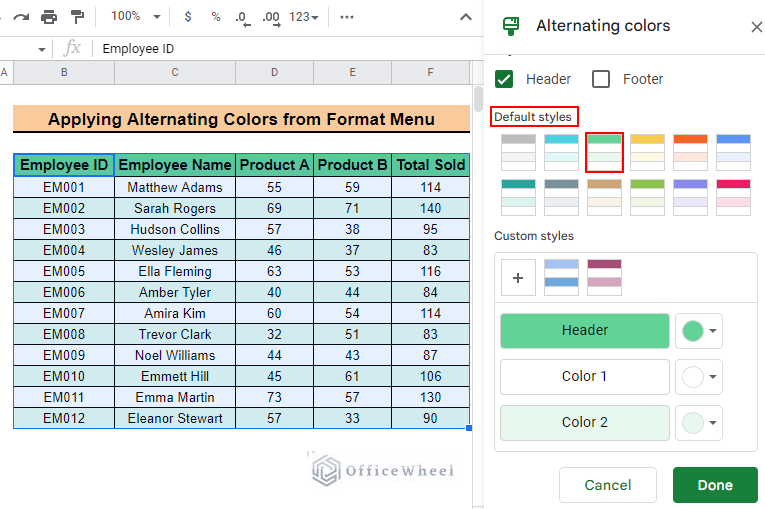Select column D header
765x509 pixels.
274,73
